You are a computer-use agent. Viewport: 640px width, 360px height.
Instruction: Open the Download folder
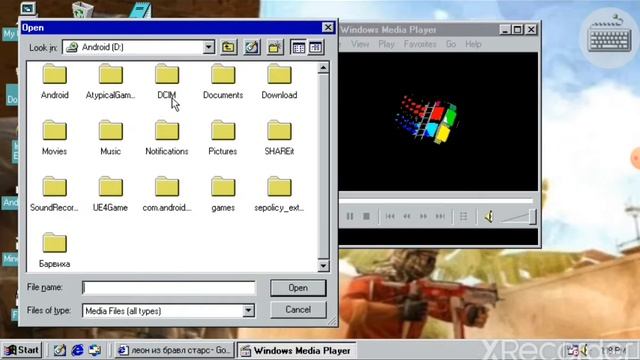tap(279, 81)
